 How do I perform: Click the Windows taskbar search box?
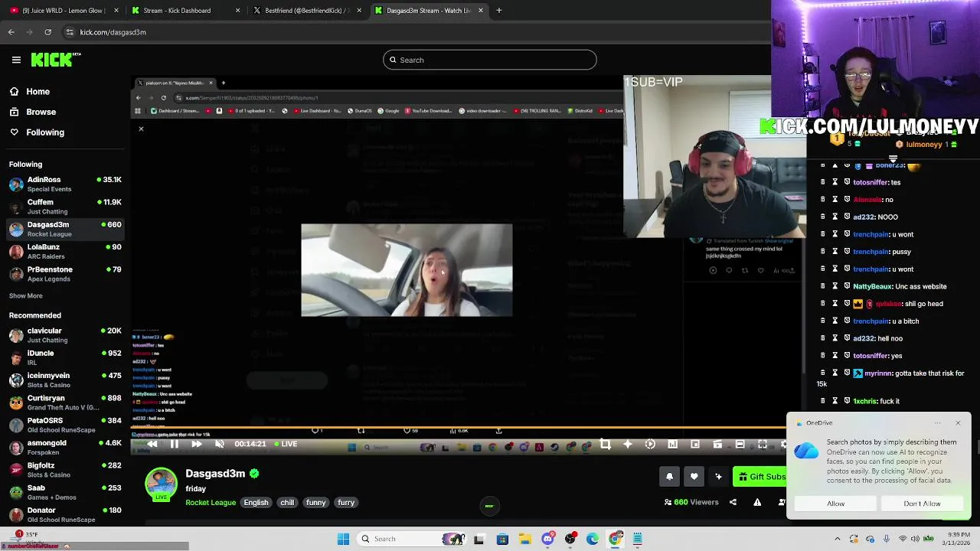coord(413,539)
